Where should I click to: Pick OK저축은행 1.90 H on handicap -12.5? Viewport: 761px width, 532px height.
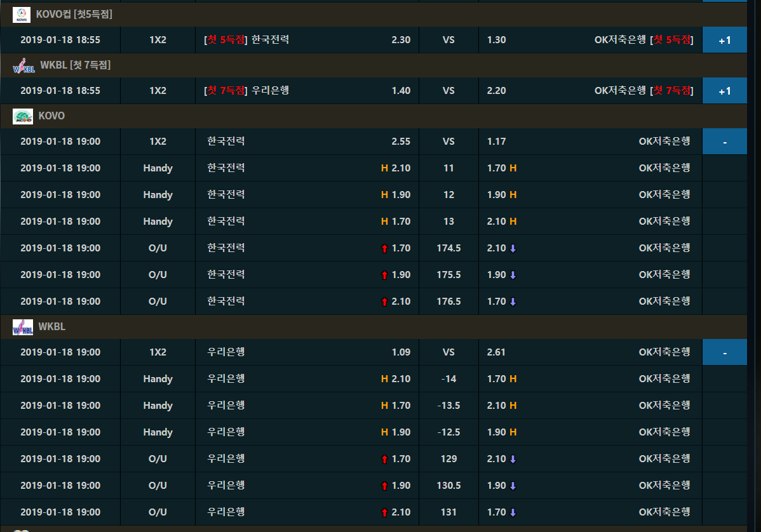click(x=590, y=432)
